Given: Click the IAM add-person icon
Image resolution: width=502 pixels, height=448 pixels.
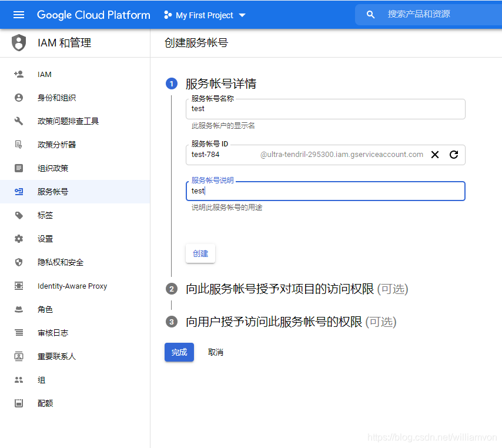Looking at the screenshot, I should 19,74.
